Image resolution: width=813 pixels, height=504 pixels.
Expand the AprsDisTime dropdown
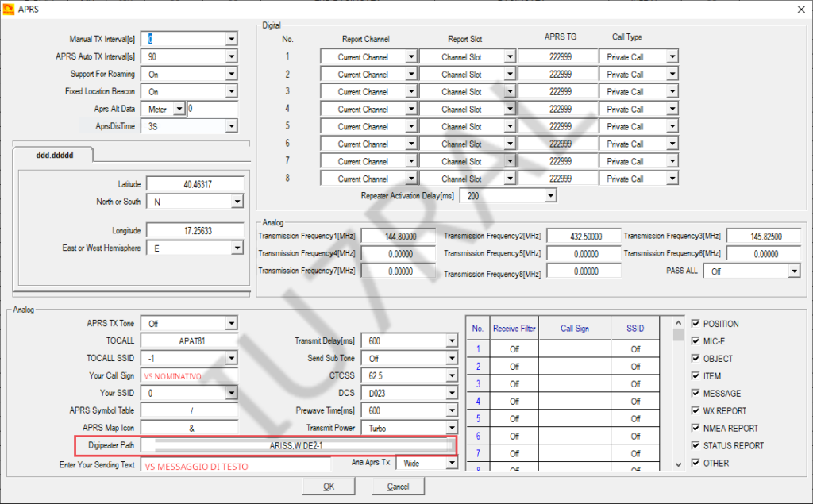(x=232, y=126)
